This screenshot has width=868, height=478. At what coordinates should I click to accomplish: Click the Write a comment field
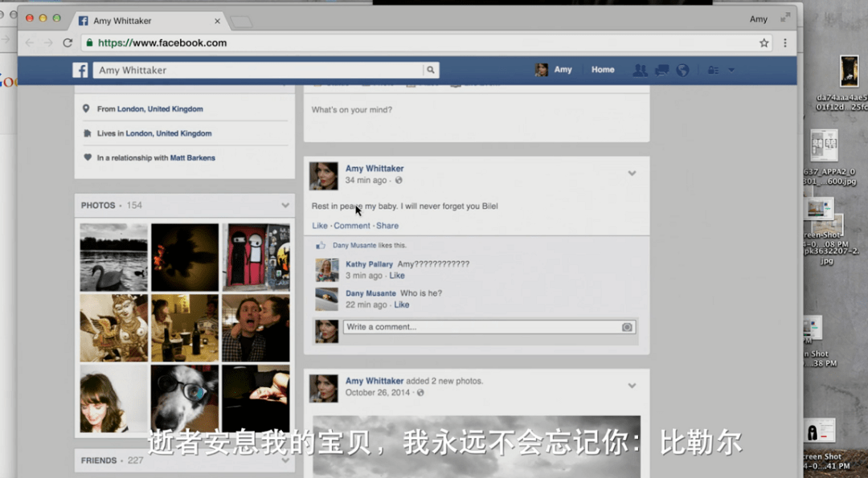pos(482,327)
